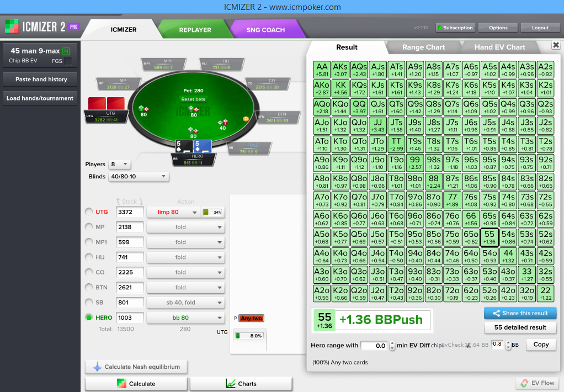This screenshot has height=392, width=564.
Task: Click Load hands/tournament button
Action: [x=40, y=98]
